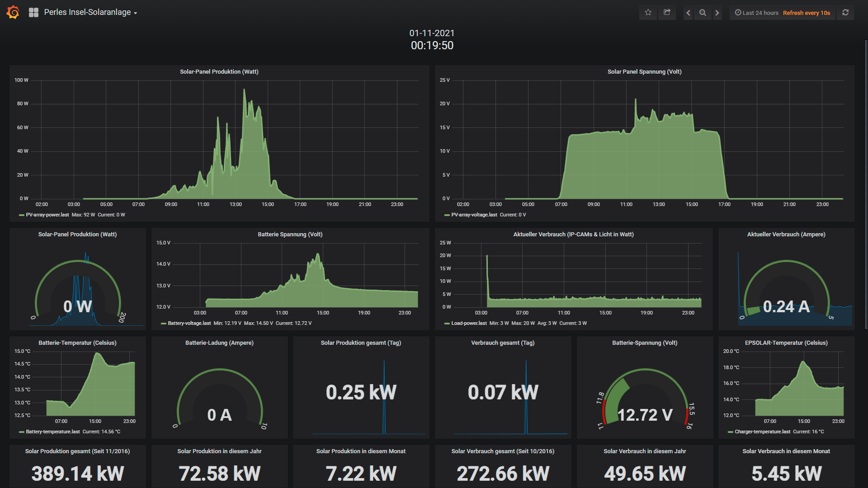
Task: Open the Solar Panel Spannung (Volt) panel menu
Action: click(644, 72)
